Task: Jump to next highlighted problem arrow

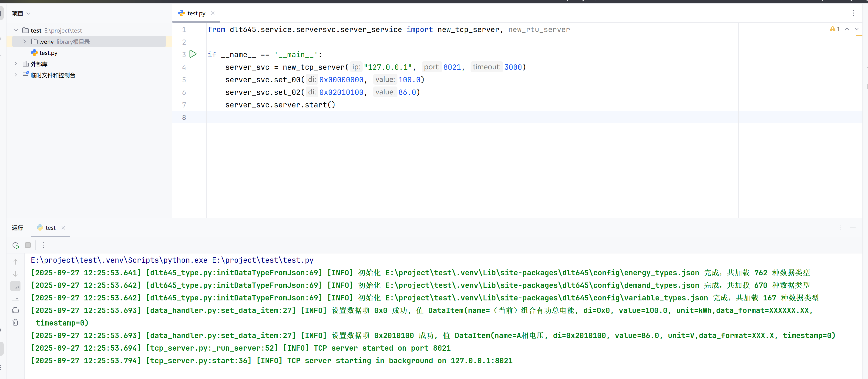Action: [x=857, y=29]
